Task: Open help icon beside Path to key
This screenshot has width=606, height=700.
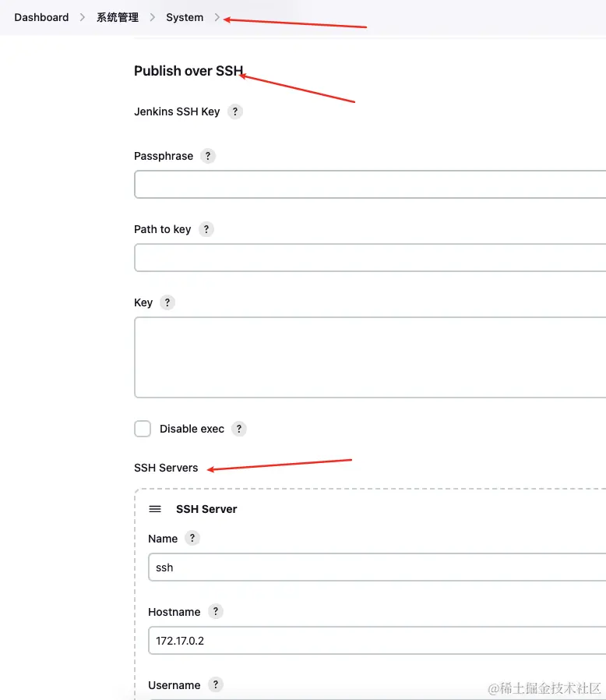Action: 206,229
